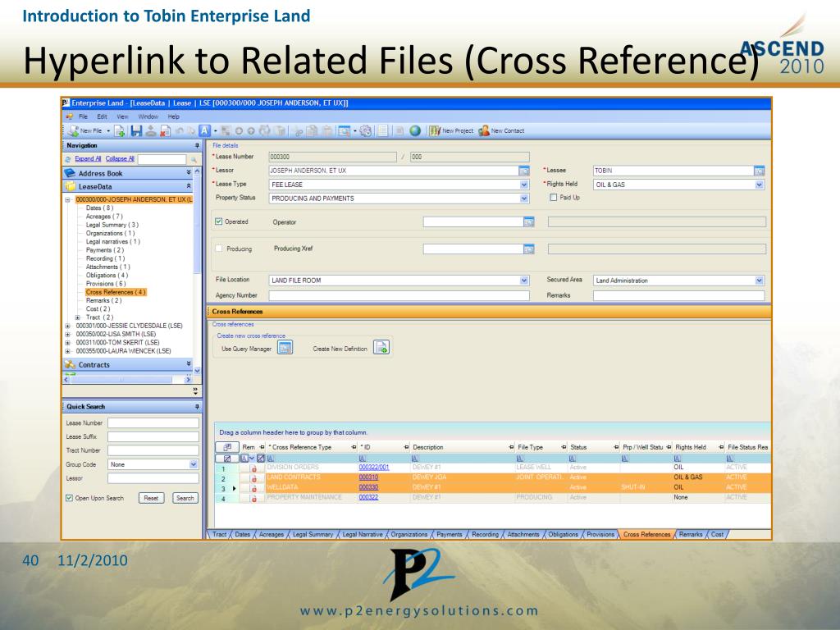Click the Navigation panel refresh icon

pyautogui.click(x=68, y=159)
